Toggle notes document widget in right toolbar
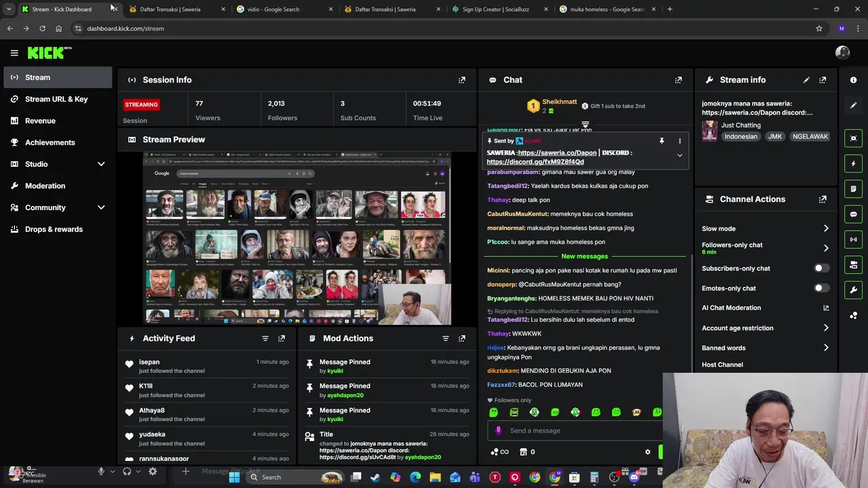868x488 pixels. 853,189
